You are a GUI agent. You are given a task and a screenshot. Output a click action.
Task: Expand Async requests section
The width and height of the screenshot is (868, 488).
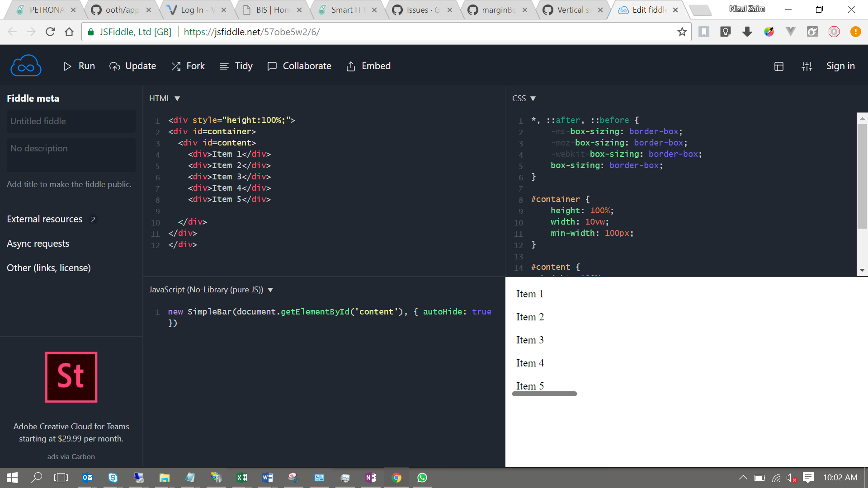38,244
